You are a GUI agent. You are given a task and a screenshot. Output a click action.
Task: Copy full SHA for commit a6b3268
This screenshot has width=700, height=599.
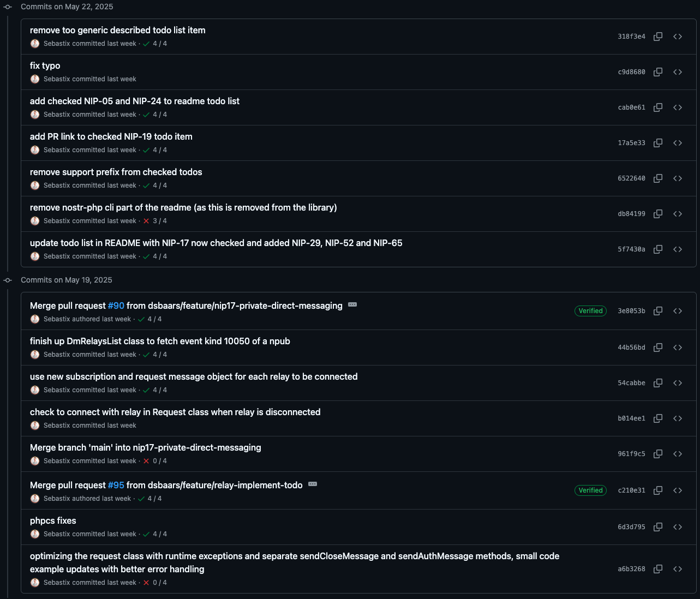(x=658, y=569)
